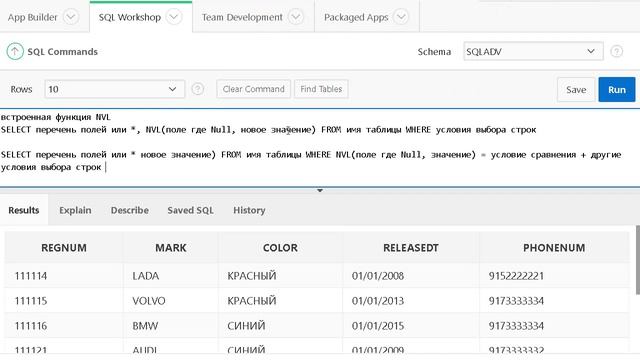Viewport: 640px width, 360px height.
Task: Click the editor splitter arrow handle
Action: pyautogui.click(x=320, y=190)
